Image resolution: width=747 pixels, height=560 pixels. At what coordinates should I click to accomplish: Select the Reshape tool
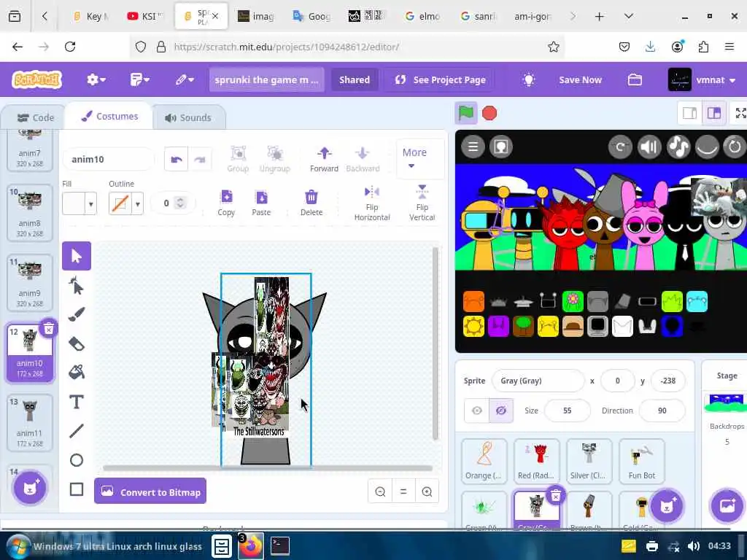[x=76, y=286]
